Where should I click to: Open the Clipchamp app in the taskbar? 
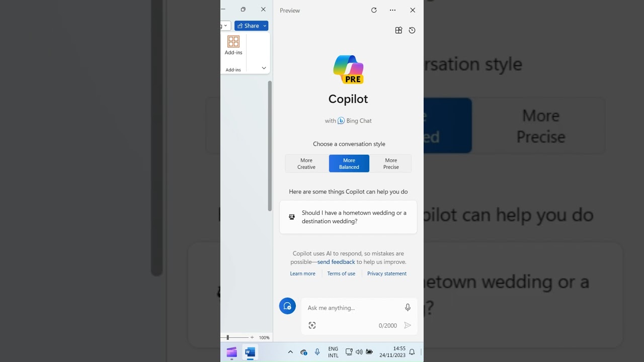[231, 352]
